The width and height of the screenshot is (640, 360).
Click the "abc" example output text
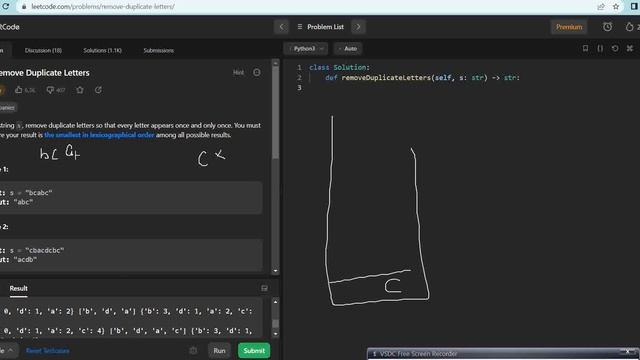23,202
